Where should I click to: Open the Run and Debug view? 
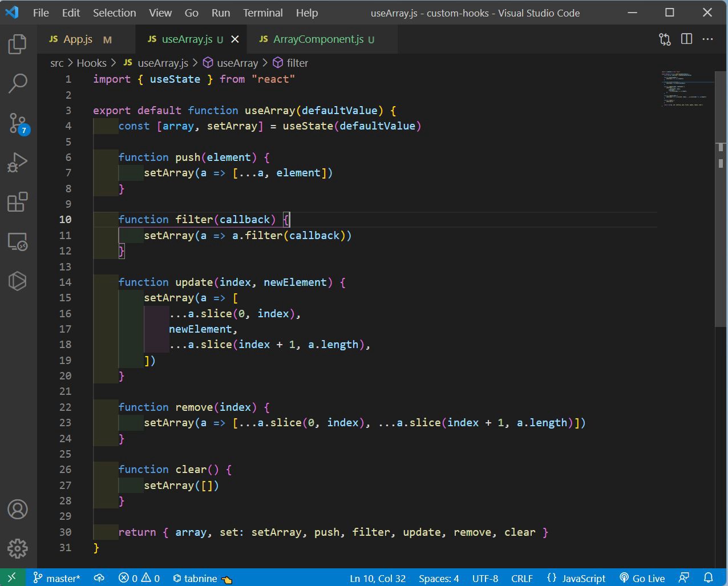[x=18, y=163]
